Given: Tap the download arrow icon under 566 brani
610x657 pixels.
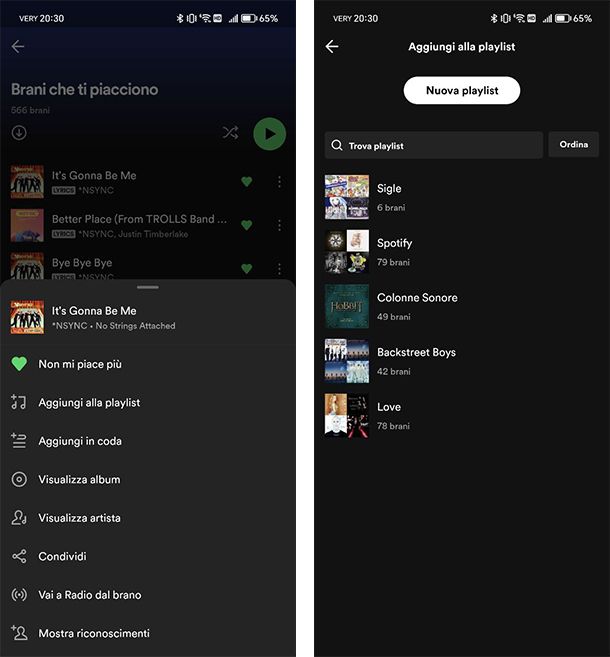Looking at the screenshot, I should coord(19,133).
